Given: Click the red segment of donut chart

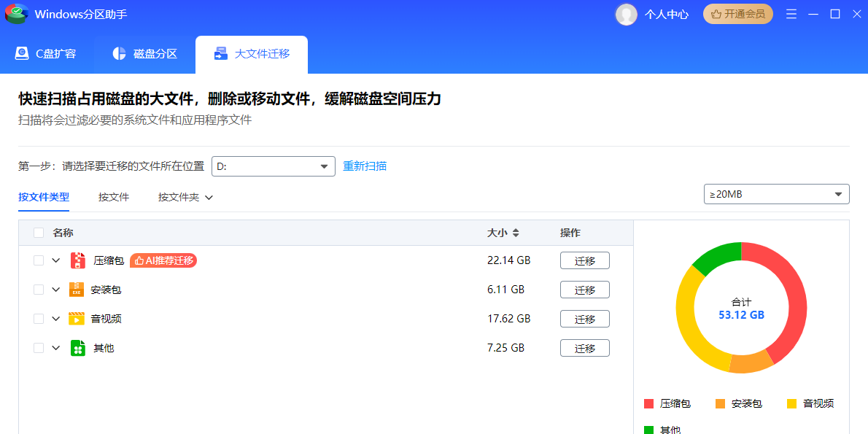Looking at the screenshot, I should pos(796,293).
